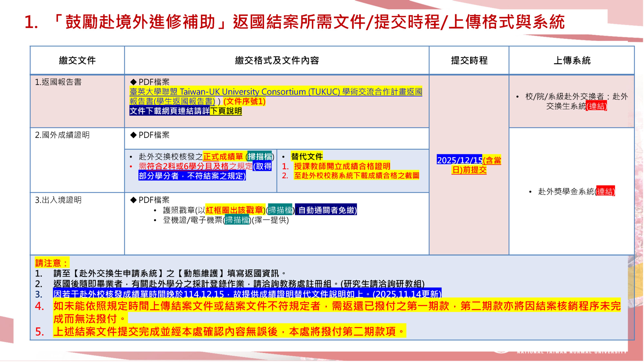Select the 3.出入境證明 row label
644x362 pixels.
[x=58, y=200]
